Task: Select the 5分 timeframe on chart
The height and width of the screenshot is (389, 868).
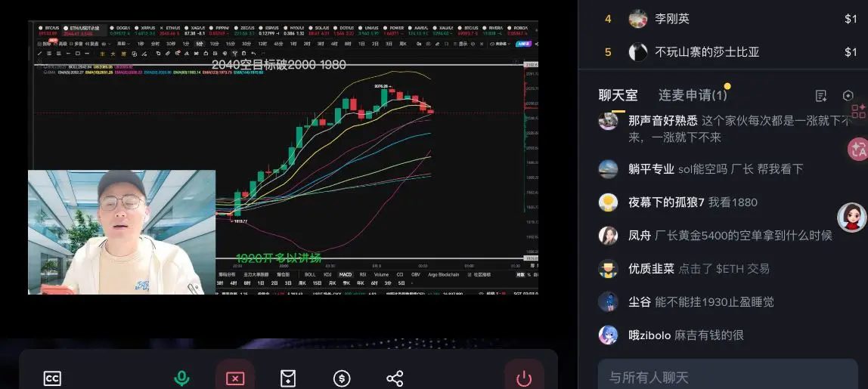Action: (200, 44)
